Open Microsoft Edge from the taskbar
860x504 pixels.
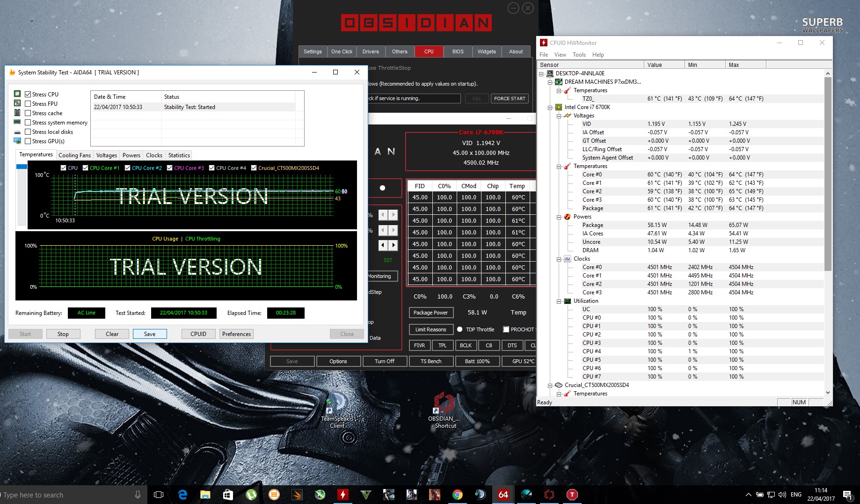click(x=182, y=495)
